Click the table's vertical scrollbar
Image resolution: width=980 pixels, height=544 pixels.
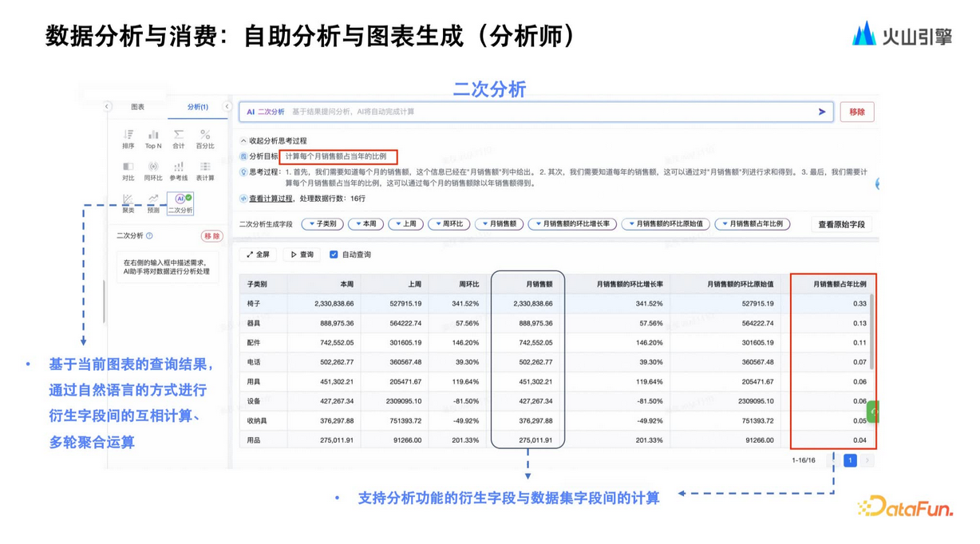pos(871,333)
